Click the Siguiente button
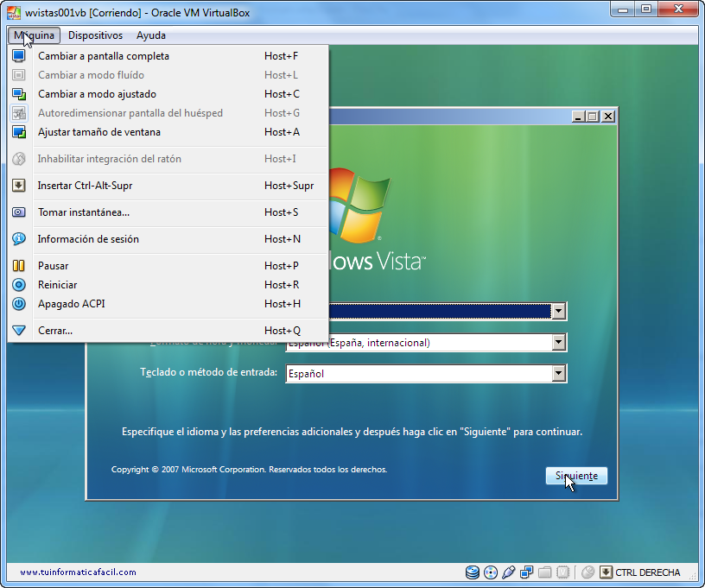Screen dimensions: 705x588 pos(576,476)
